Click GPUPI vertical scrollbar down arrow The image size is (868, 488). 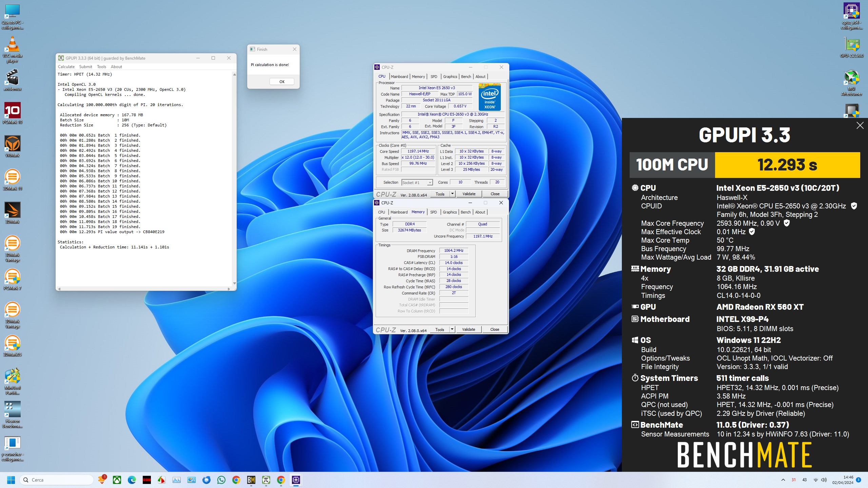(234, 283)
